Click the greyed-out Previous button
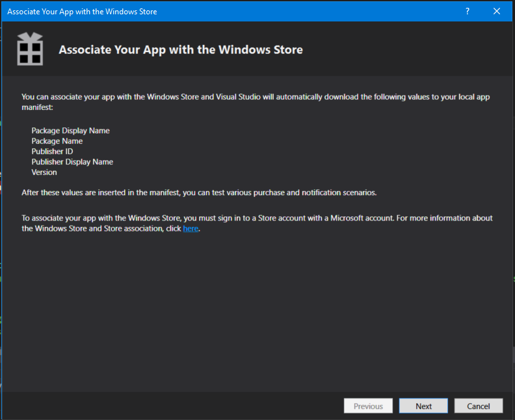The width and height of the screenshot is (515, 420). pyautogui.click(x=368, y=406)
